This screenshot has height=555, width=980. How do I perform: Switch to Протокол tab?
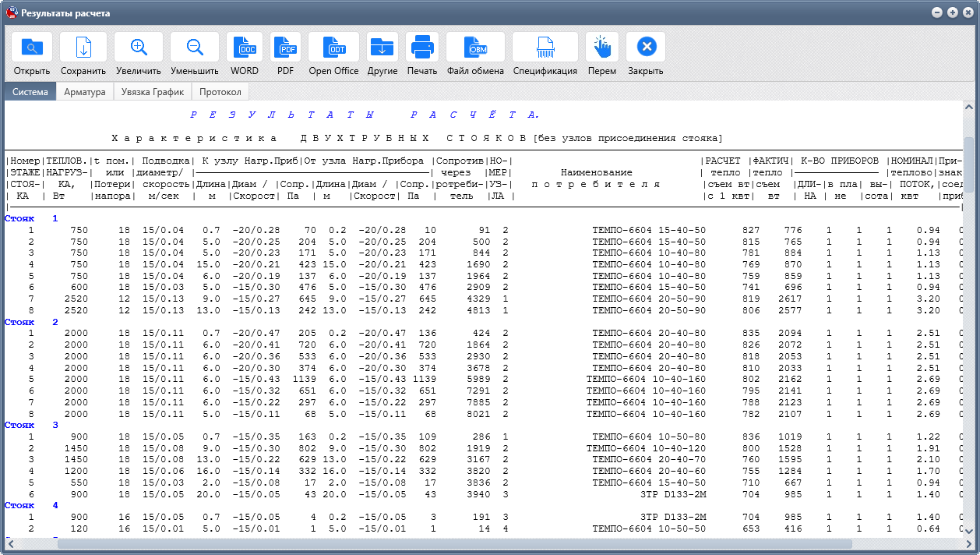[x=220, y=92]
